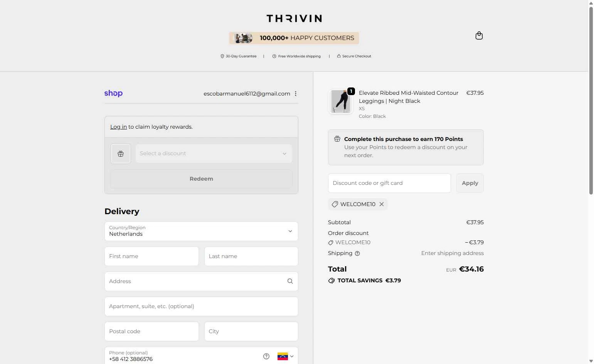Click the Last name field
This screenshot has width=594, height=364.
251,256
